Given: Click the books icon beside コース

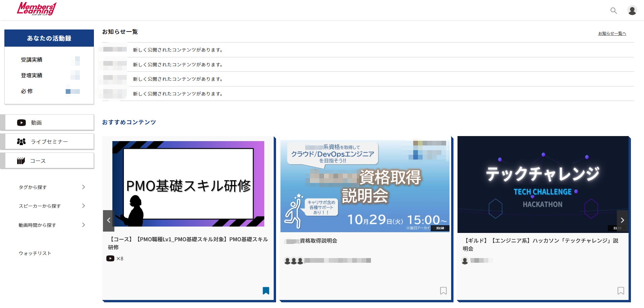Looking at the screenshot, I should tap(21, 161).
